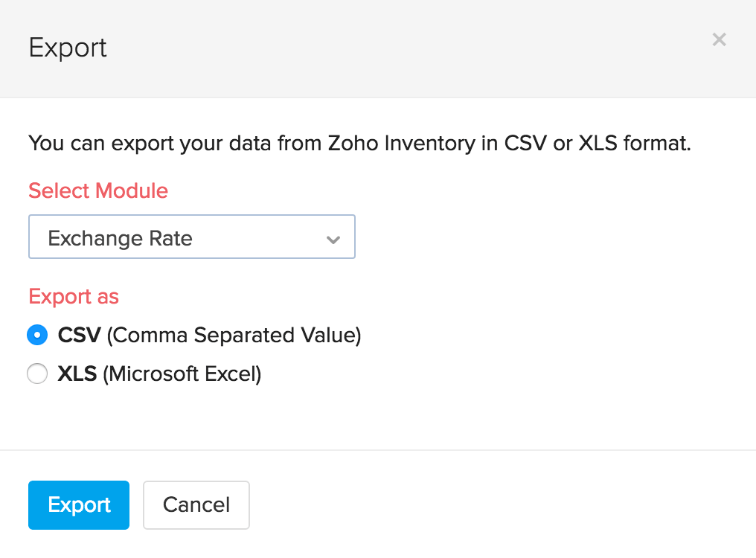Click the Select Module label

coord(97,190)
